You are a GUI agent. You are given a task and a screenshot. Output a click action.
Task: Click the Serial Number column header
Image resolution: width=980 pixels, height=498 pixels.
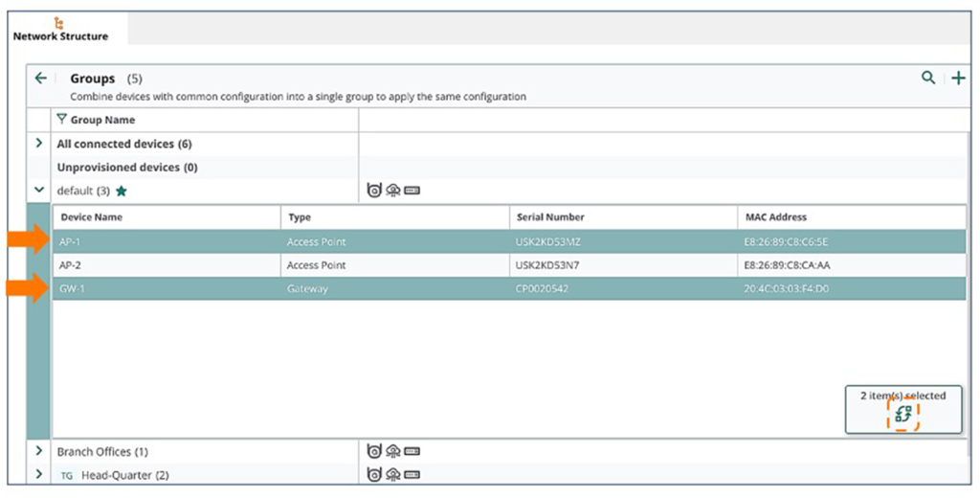click(550, 217)
